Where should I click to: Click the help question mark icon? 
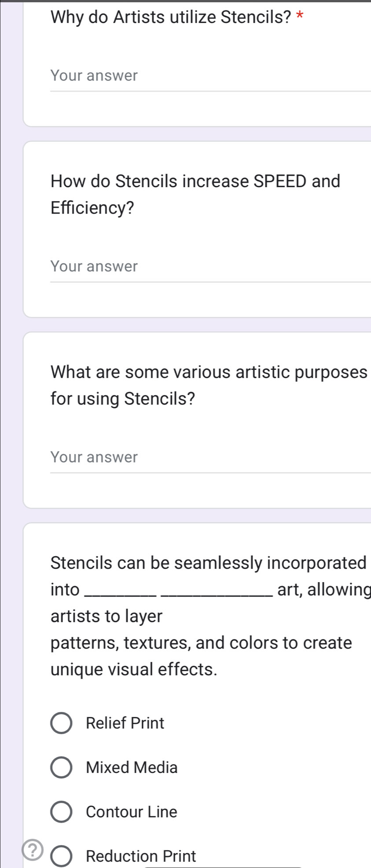[x=33, y=849]
